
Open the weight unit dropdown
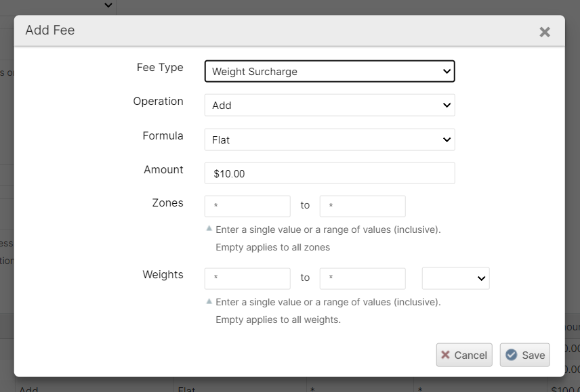point(455,278)
